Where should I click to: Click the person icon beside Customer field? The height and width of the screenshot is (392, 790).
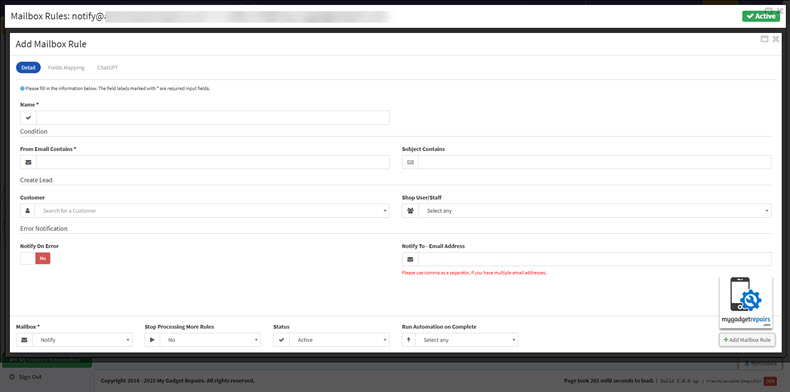click(x=28, y=211)
